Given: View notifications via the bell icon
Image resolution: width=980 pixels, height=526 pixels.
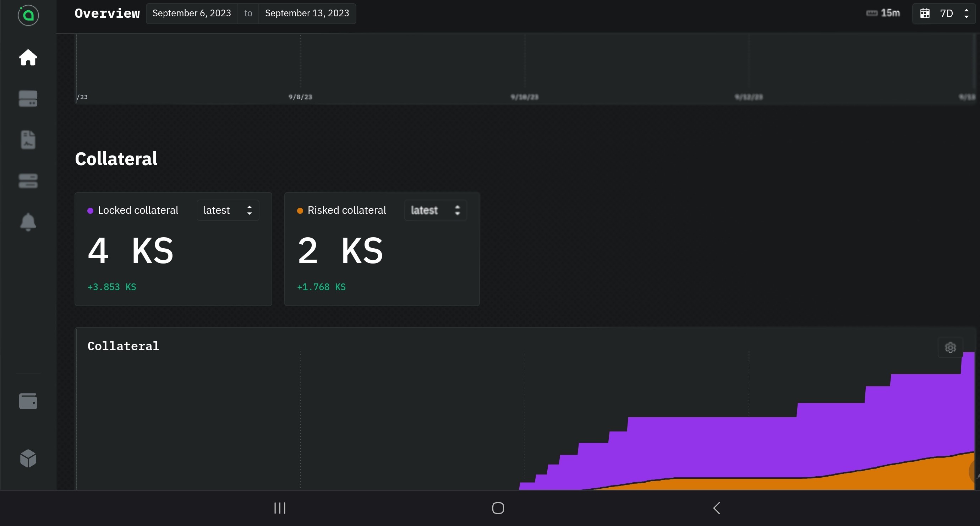Looking at the screenshot, I should [x=28, y=222].
